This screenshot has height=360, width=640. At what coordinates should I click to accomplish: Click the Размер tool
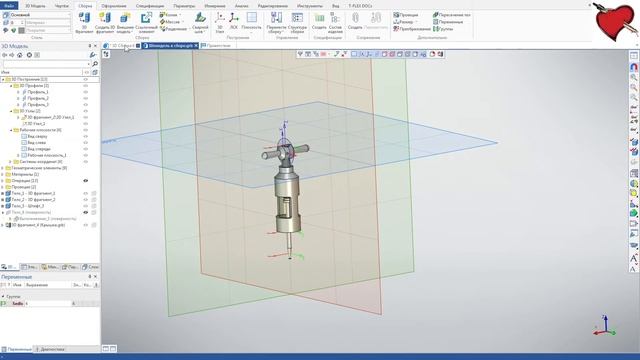point(404,22)
